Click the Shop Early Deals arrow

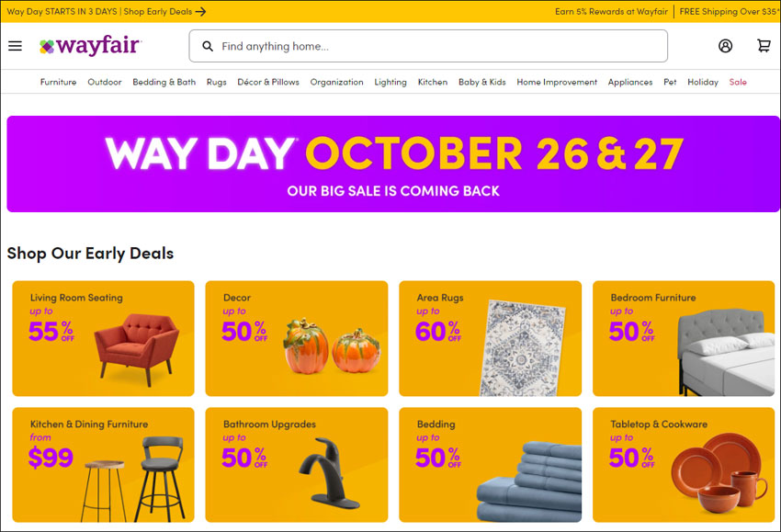[x=200, y=11]
